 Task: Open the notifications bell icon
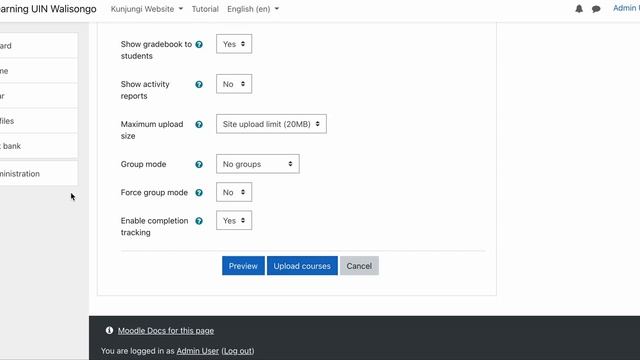(x=579, y=9)
